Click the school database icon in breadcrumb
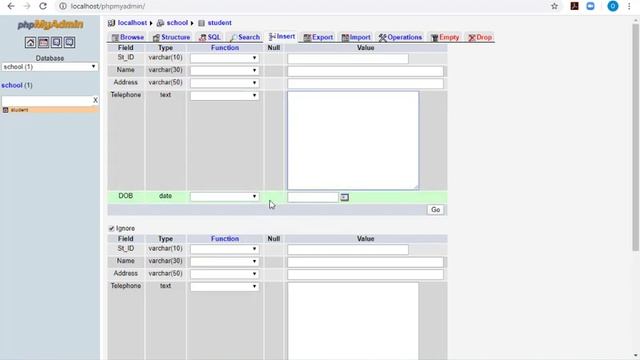640x360 pixels. [160, 23]
